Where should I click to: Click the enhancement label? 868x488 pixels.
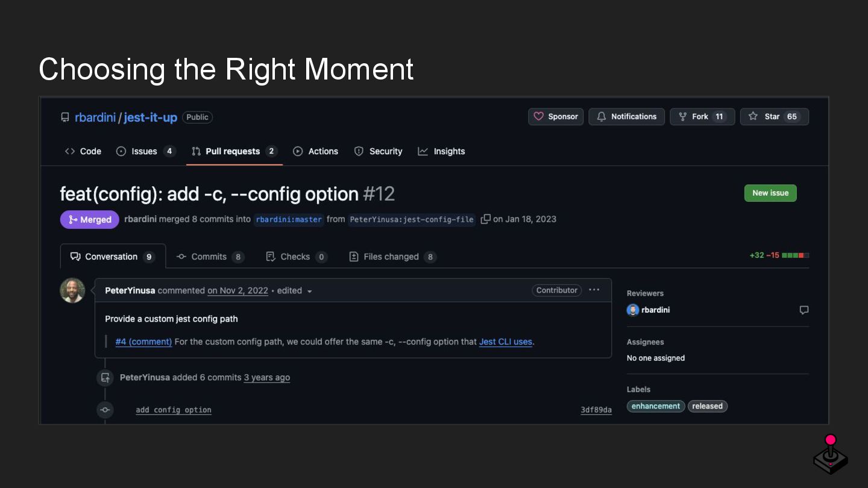point(656,406)
